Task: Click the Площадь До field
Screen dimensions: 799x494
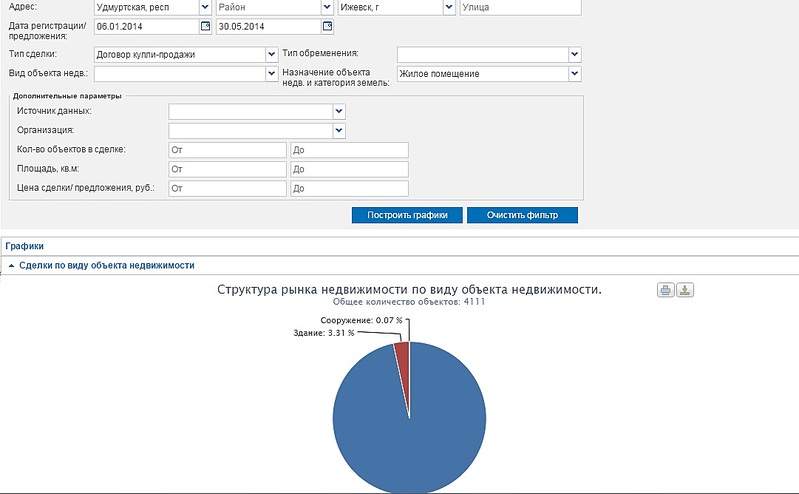Action: pyautogui.click(x=349, y=169)
